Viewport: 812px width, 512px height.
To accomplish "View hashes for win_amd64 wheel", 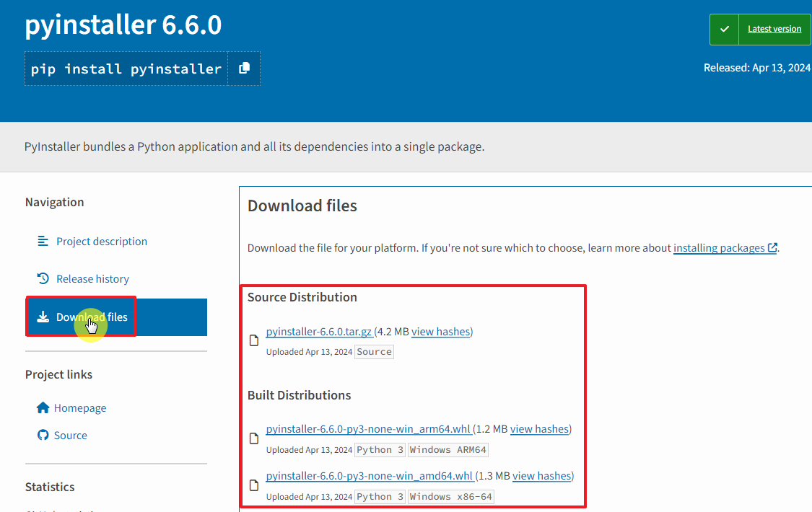I will point(541,476).
